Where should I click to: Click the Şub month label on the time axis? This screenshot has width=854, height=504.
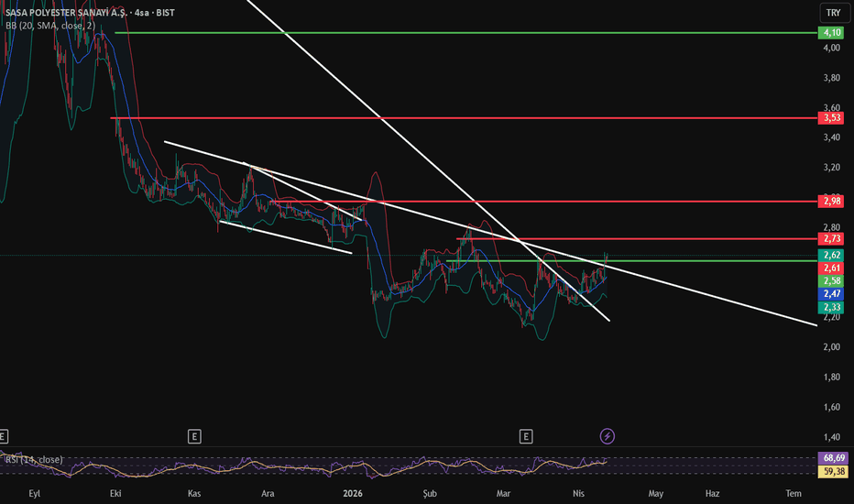430,494
